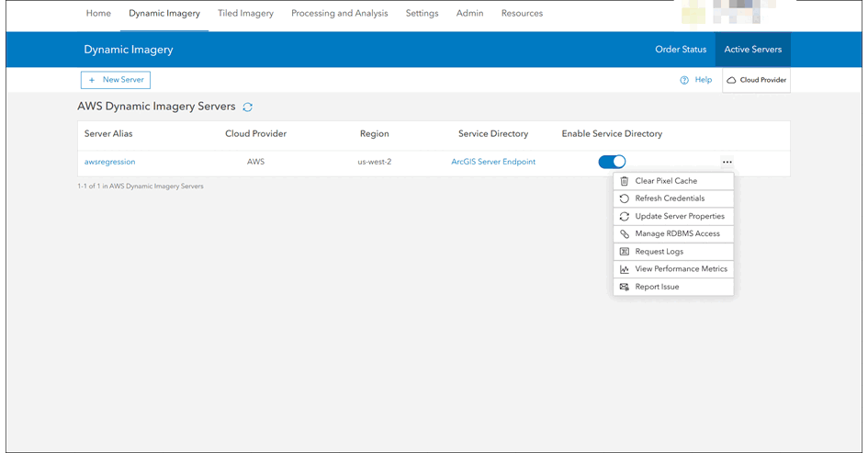Click the '1-1 of 1' pagination text
Screen dimensions: 868x453
click(141, 187)
